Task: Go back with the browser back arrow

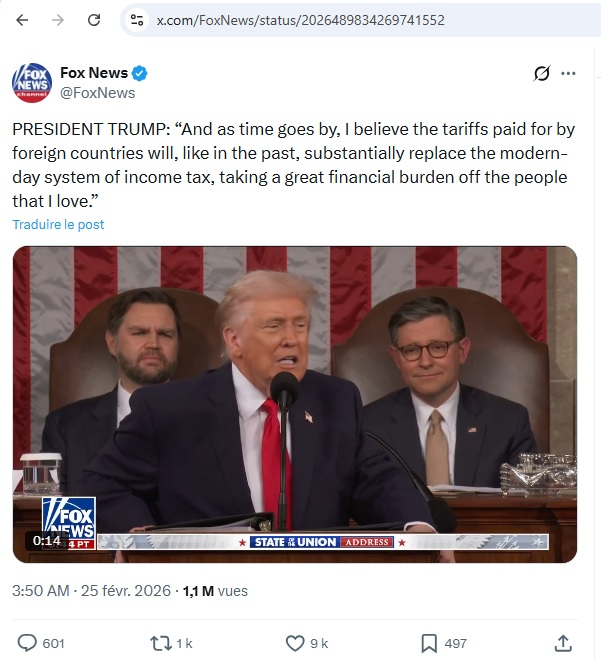Action: 22,20
